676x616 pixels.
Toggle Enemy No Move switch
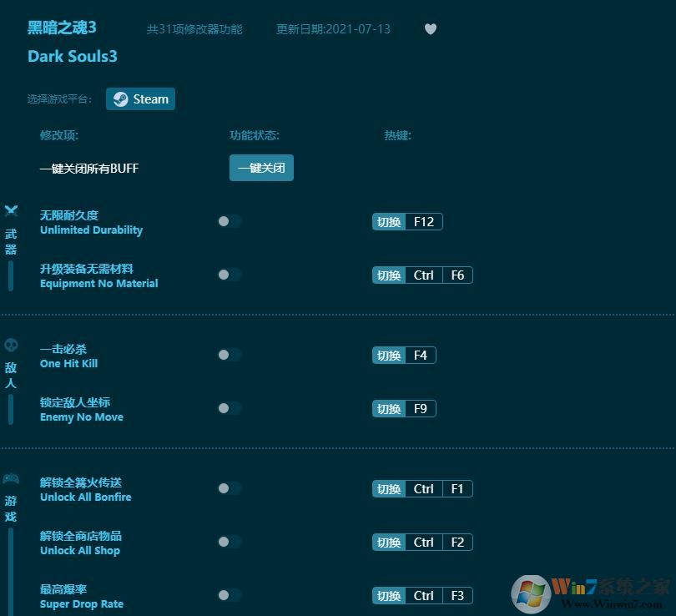pyautogui.click(x=230, y=408)
